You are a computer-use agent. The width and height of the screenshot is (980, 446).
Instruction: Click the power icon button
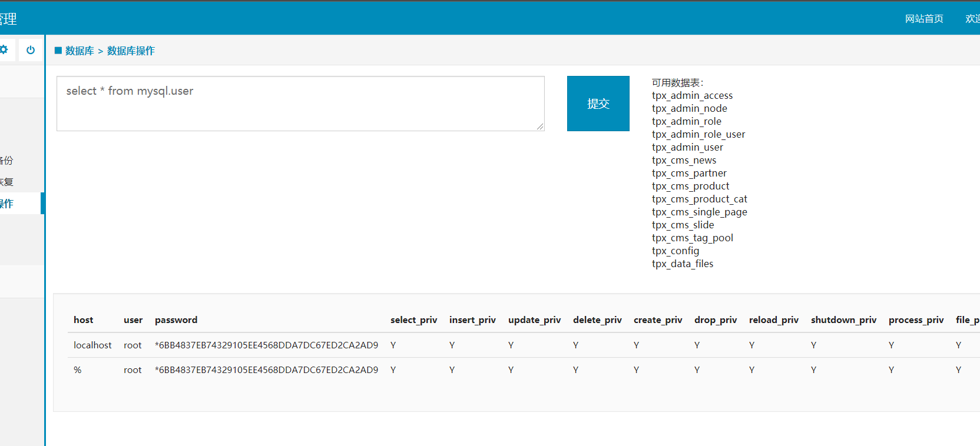[x=31, y=50]
